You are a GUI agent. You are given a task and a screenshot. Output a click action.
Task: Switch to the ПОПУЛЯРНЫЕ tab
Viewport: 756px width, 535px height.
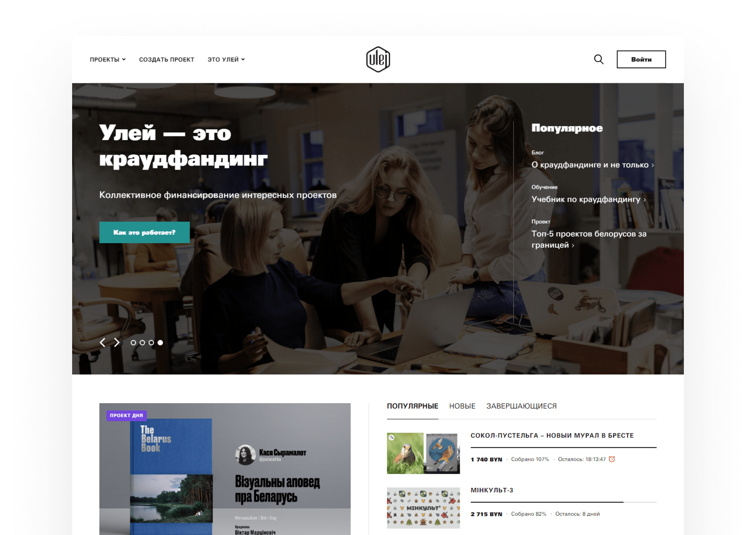412,406
